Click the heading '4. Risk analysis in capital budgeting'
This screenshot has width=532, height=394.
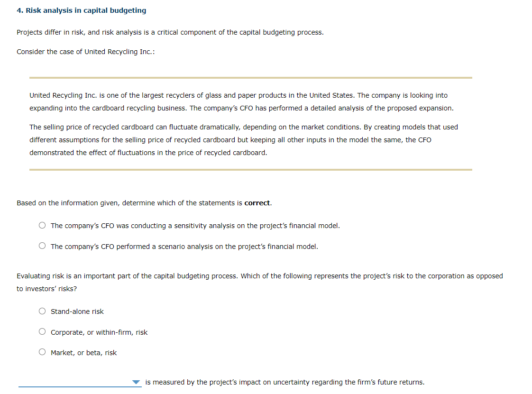81,10
